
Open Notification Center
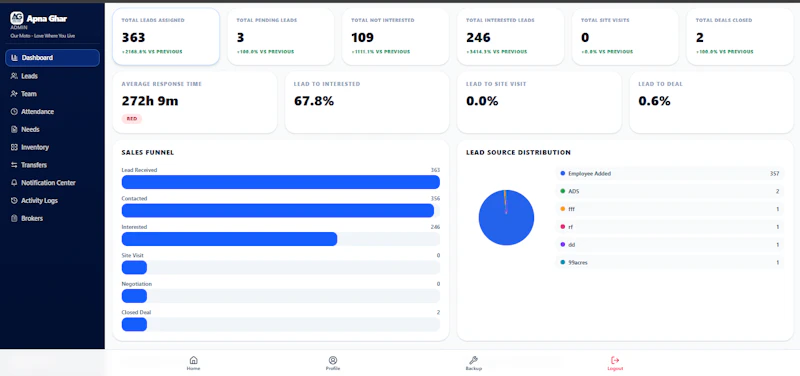tap(52, 183)
